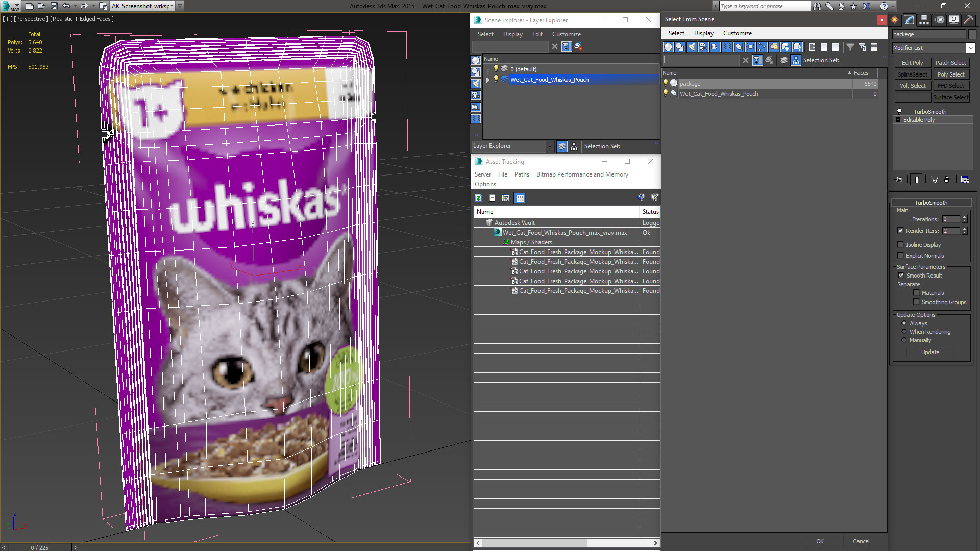The height and width of the screenshot is (551, 980).
Task: Click OK in Select From Scene
Action: click(x=820, y=541)
